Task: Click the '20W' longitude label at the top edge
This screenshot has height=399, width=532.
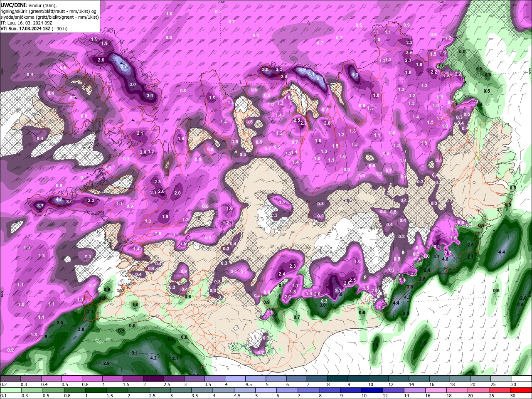Action: click(x=221, y=2)
